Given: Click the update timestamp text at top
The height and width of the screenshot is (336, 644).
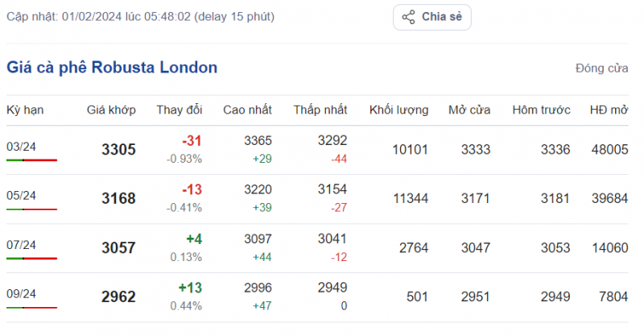Looking at the screenshot, I should point(140,17).
